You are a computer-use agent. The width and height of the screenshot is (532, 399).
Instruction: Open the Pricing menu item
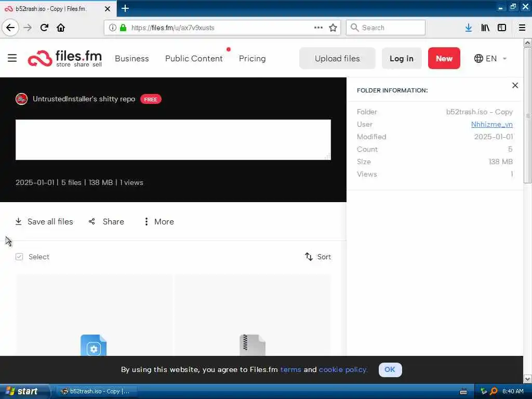pyautogui.click(x=252, y=58)
